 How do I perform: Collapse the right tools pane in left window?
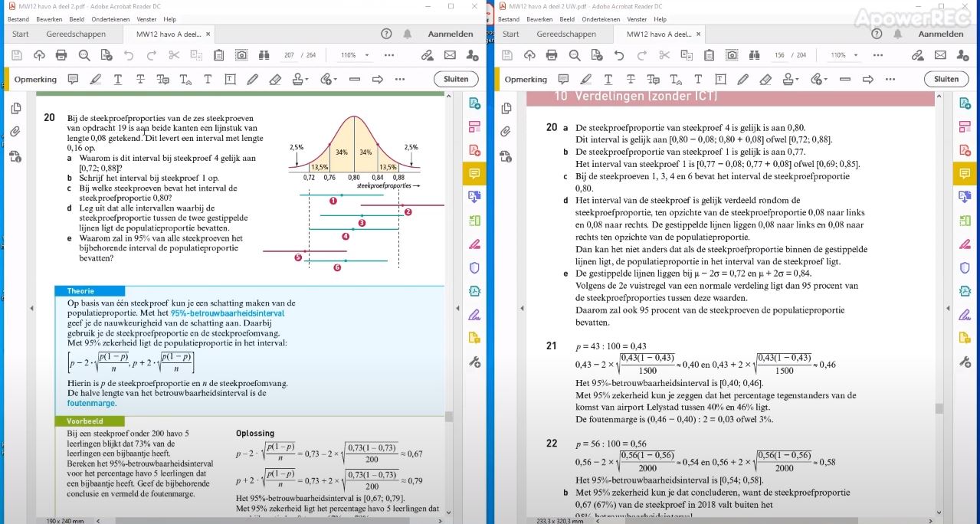tap(456, 308)
